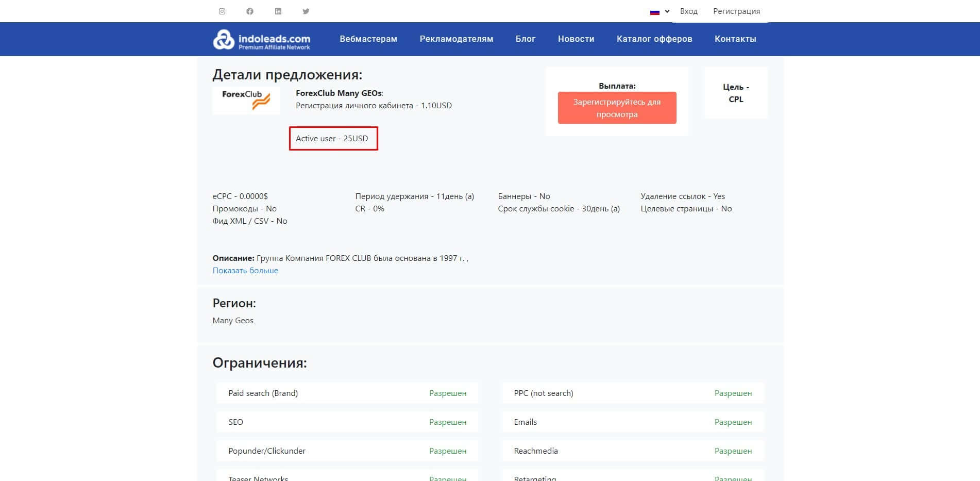Click Разрешен status for PPC (not search)
Screen dimensions: 980x481
point(733,393)
